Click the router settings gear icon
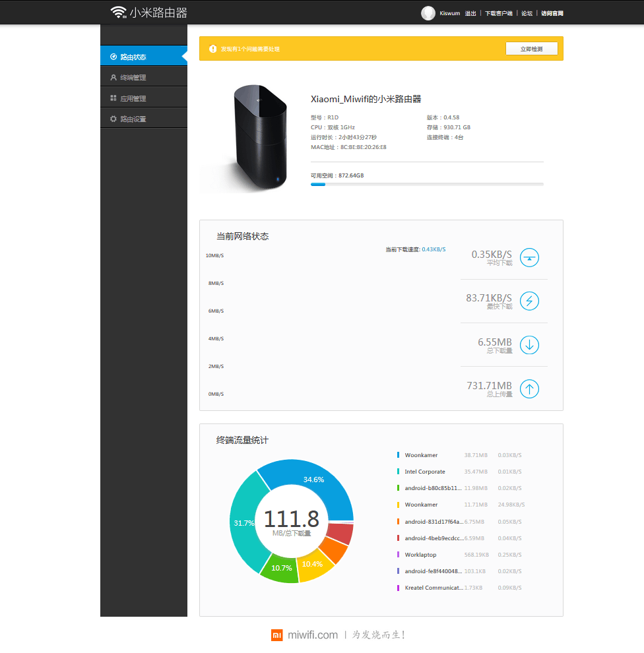The width and height of the screenshot is (644, 653). pyautogui.click(x=113, y=119)
